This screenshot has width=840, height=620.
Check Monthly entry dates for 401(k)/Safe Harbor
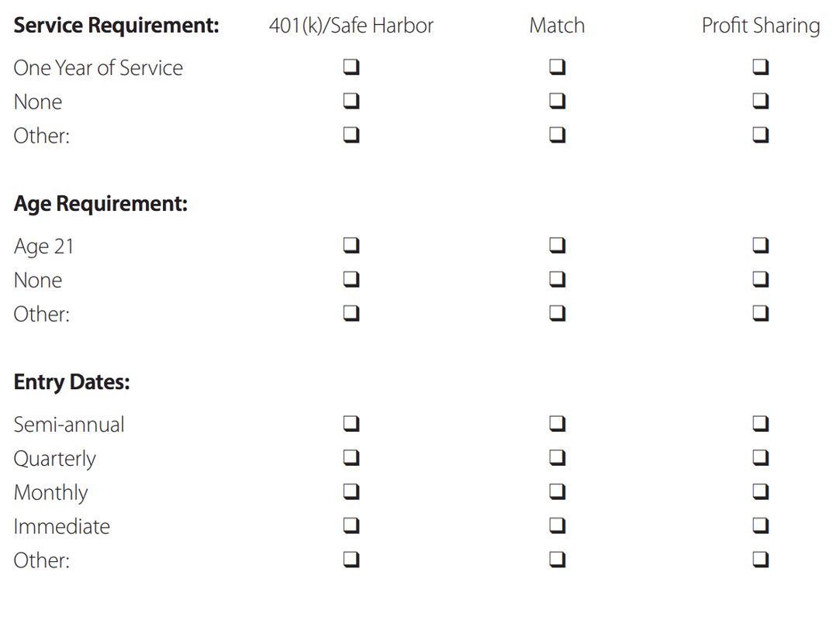point(351,491)
